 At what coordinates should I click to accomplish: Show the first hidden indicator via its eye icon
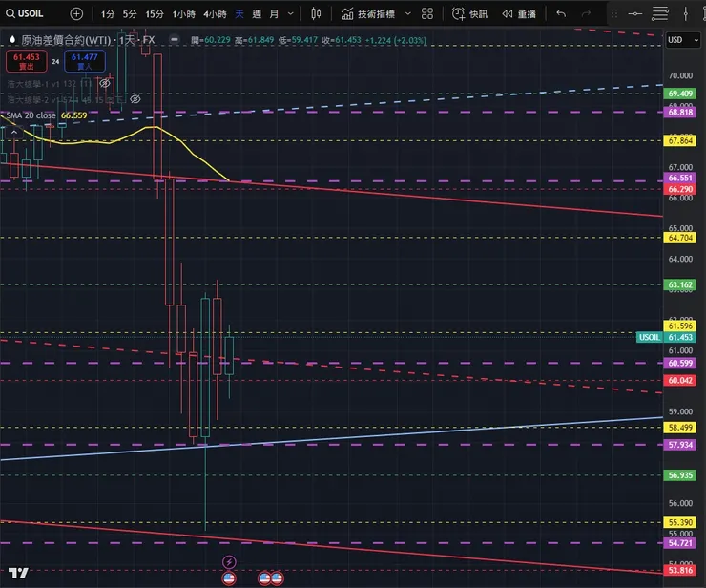point(104,84)
